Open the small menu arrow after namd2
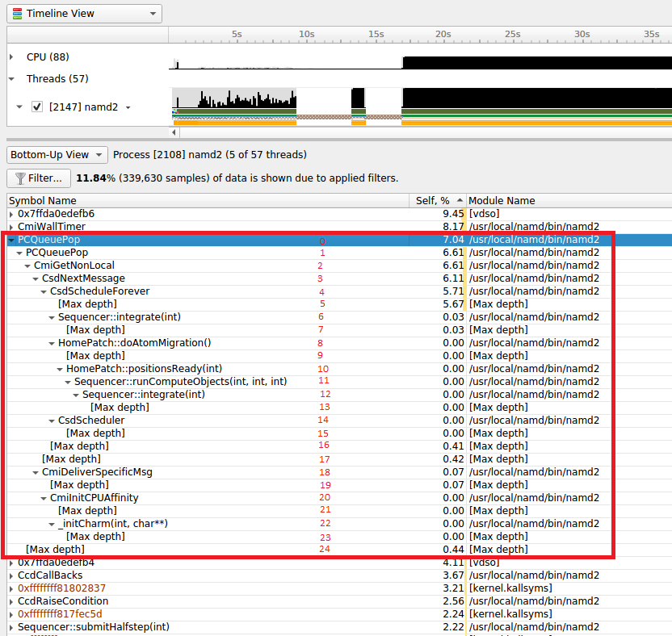Image resolution: width=672 pixels, height=636 pixels. [128, 107]
